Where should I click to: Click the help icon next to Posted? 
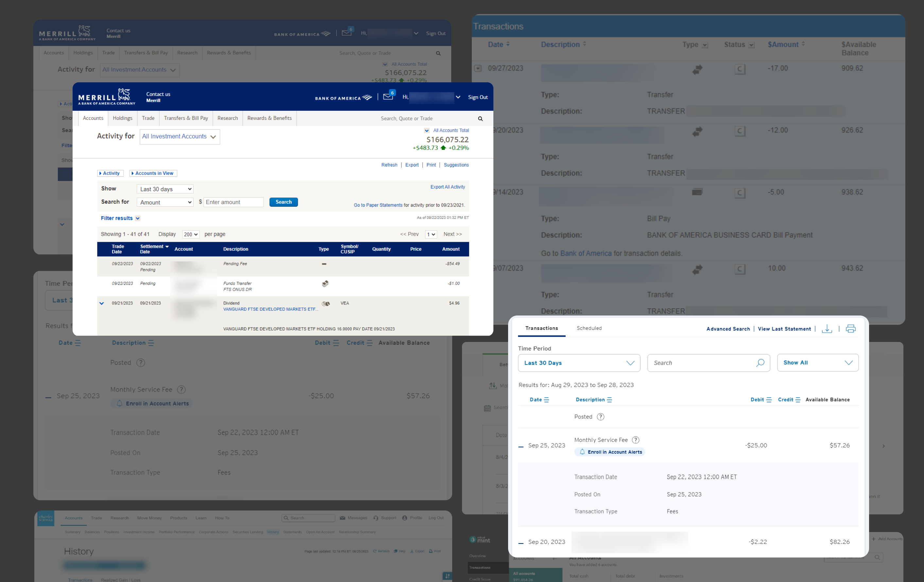click(x=601, y=417)
